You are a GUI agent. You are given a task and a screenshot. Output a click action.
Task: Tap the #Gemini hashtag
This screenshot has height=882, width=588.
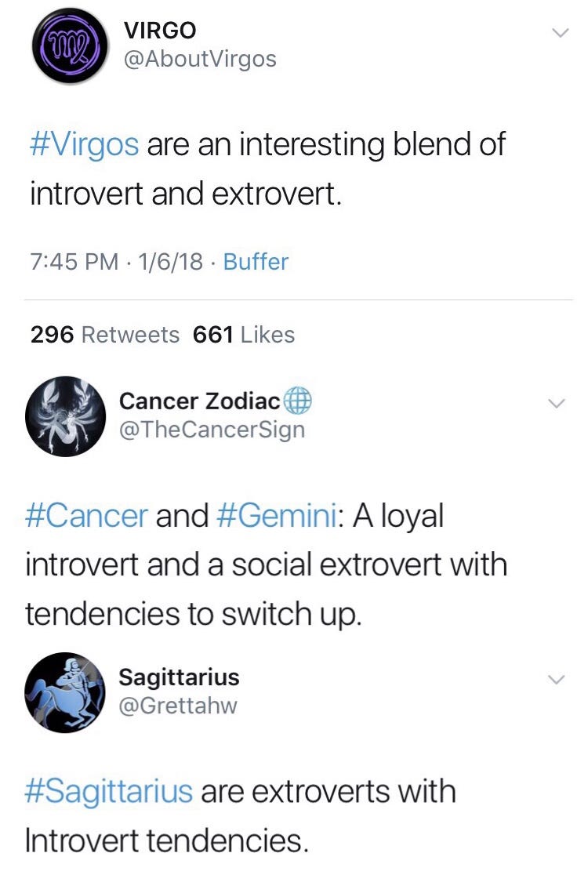point(275,516)
